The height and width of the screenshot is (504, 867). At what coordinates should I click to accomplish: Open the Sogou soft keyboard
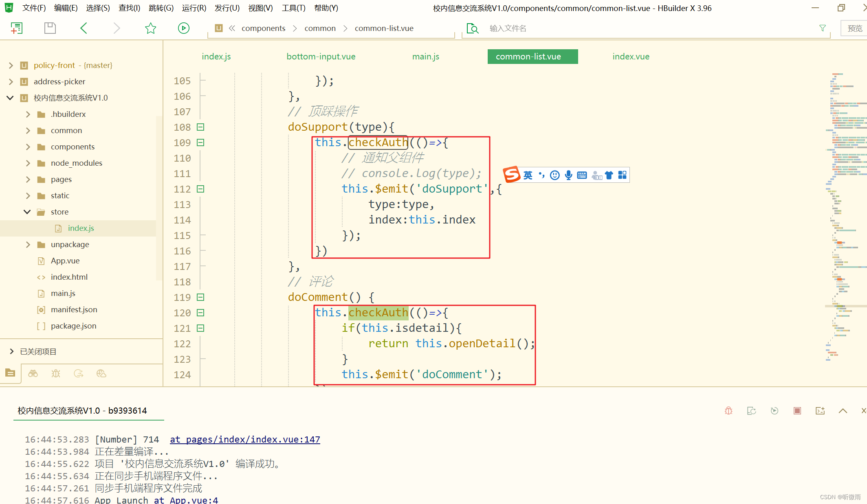(582, 175)
